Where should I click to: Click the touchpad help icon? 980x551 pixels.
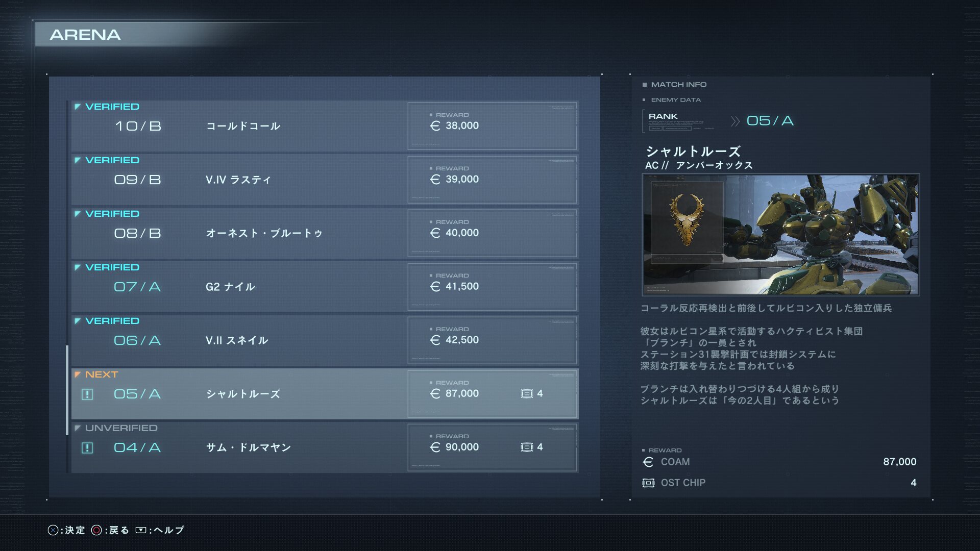tap(141, 530)
